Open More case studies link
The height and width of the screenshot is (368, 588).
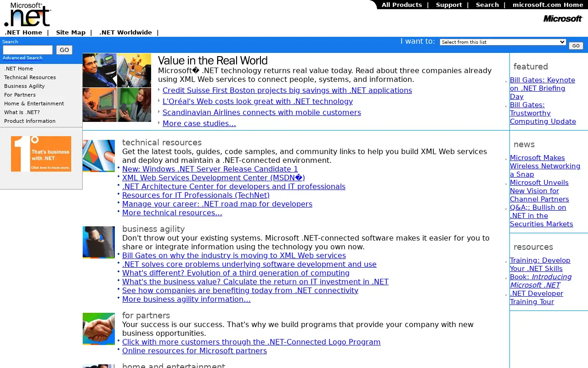click(199, 123)
